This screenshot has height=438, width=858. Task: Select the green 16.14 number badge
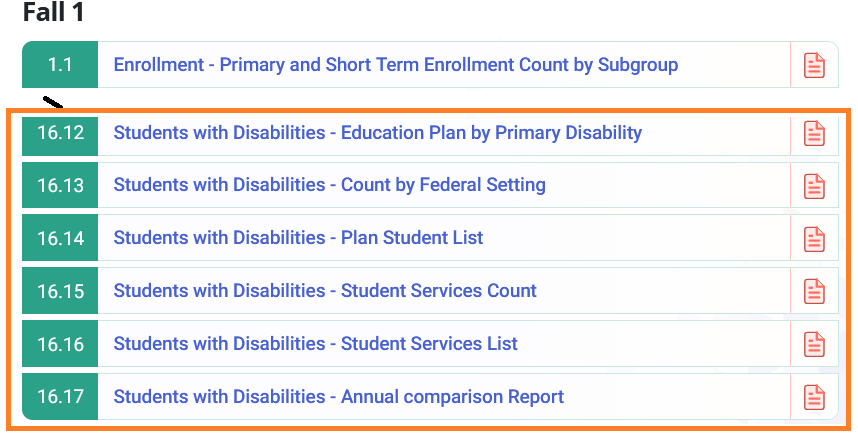pos(60,238)
